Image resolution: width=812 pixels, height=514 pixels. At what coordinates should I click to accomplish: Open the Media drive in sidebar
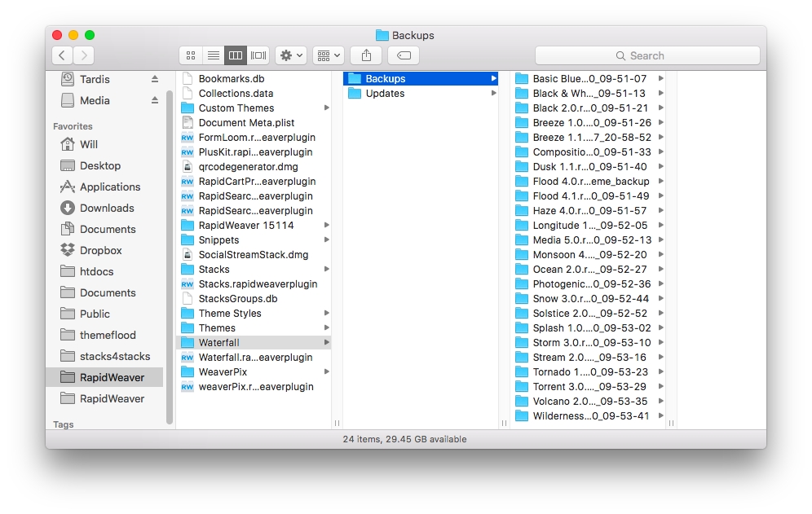point(95,100)
